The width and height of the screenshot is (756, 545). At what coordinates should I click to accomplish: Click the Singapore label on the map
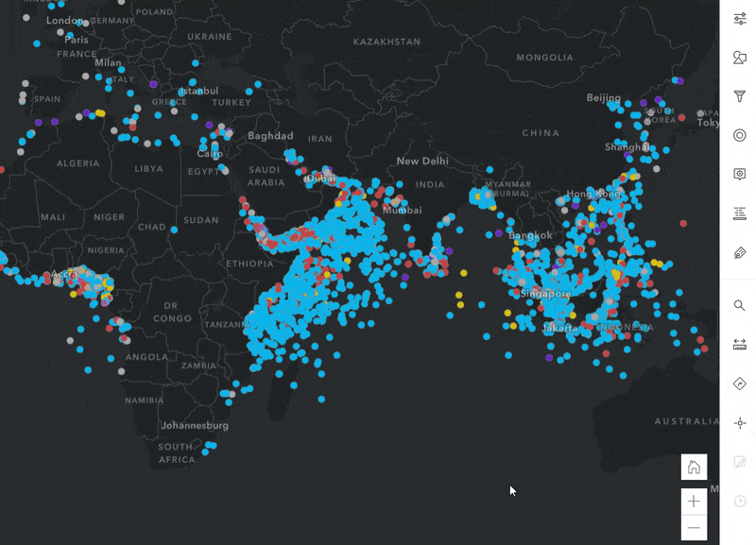pos(546,294)
